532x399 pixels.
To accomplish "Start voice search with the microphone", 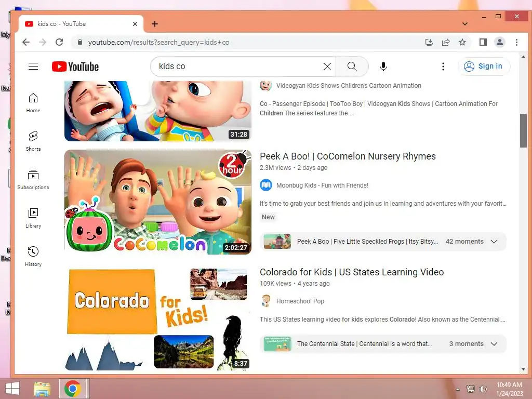I will pos(383,66).
